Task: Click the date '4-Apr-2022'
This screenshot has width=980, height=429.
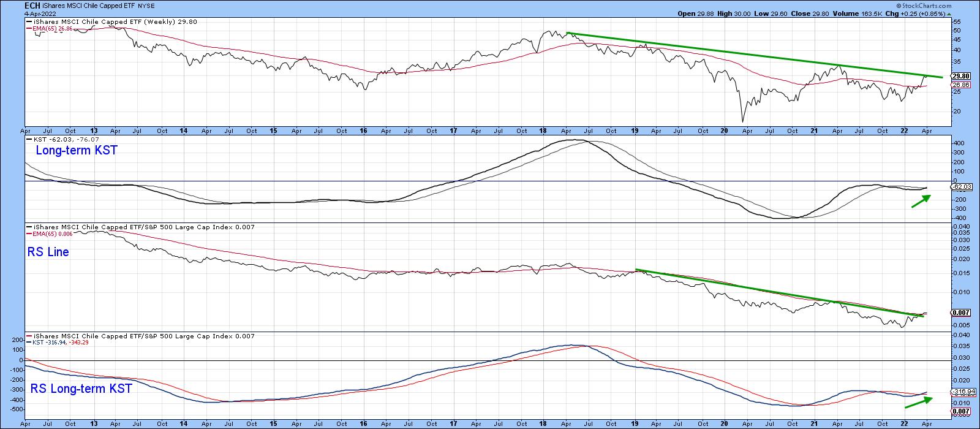Action: [40, 13]
